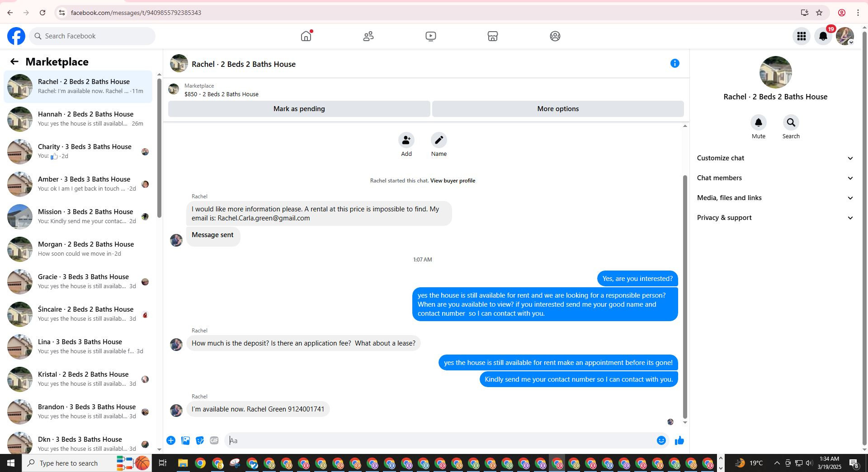Image resolution: width=868 pixels, height=472 pixels.
Task: Open the Hannah · 2 Beds 2 Baths House chat
Action: 78,119
